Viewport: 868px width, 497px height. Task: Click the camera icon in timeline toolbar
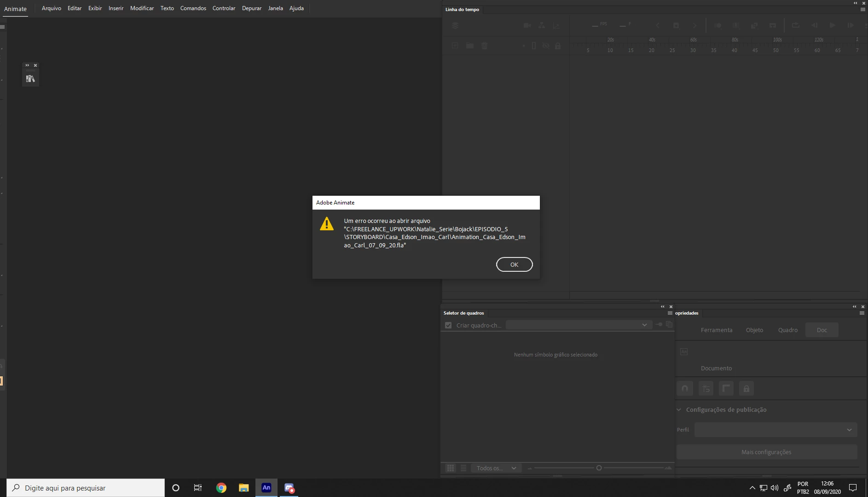coord(527,25)
